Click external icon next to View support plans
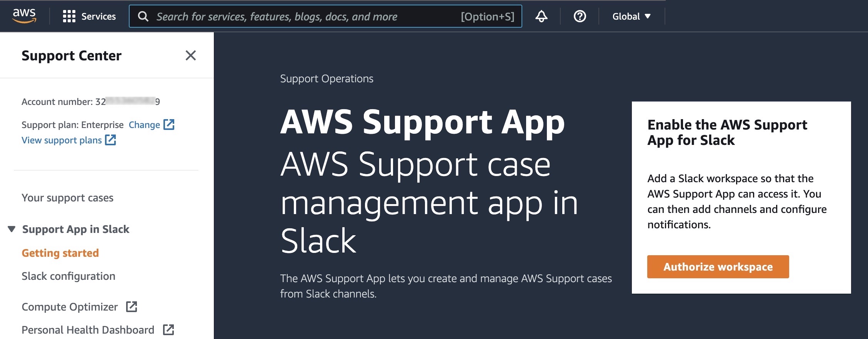Screen dimensions: 868x339 pos(110,140)
